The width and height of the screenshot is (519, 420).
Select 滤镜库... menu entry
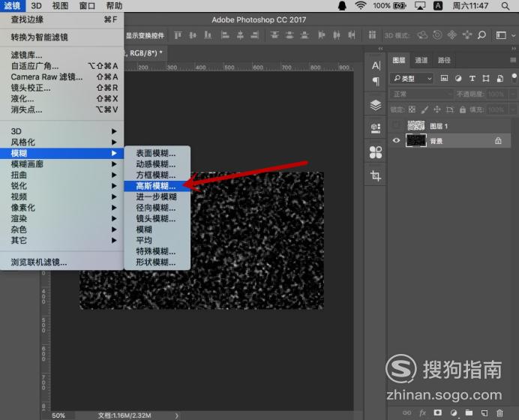(62, 55)
